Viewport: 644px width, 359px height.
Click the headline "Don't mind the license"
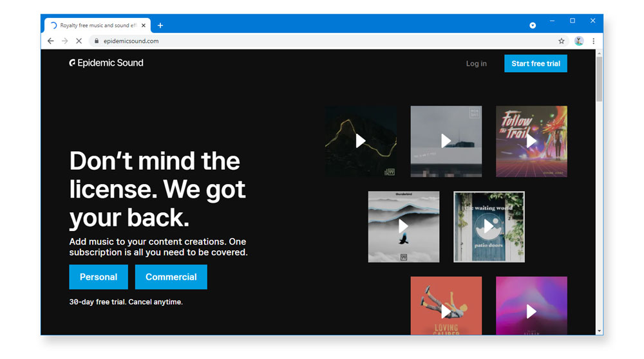click(x=158, y=189)
